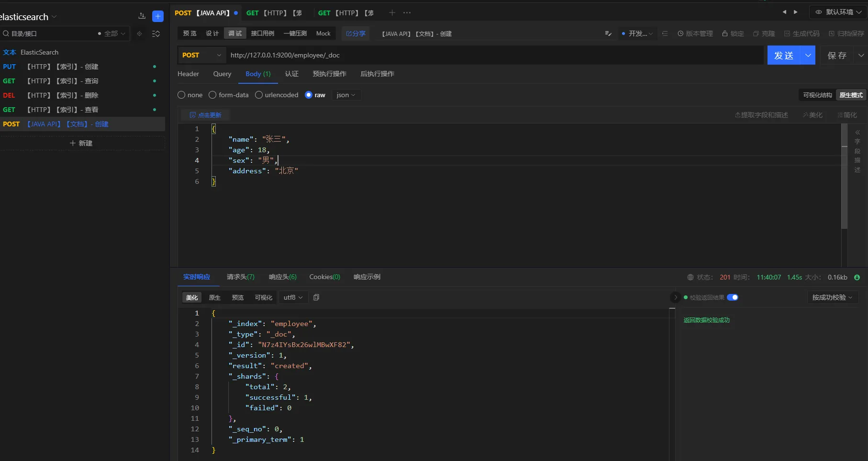Open the POST request method dropdown
This screenshot has height=461, width=868.
(x=201, y=55)
